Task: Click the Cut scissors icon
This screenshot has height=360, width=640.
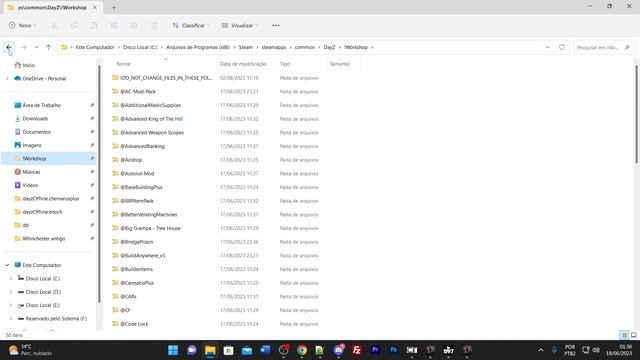Action: pos(54,25)
